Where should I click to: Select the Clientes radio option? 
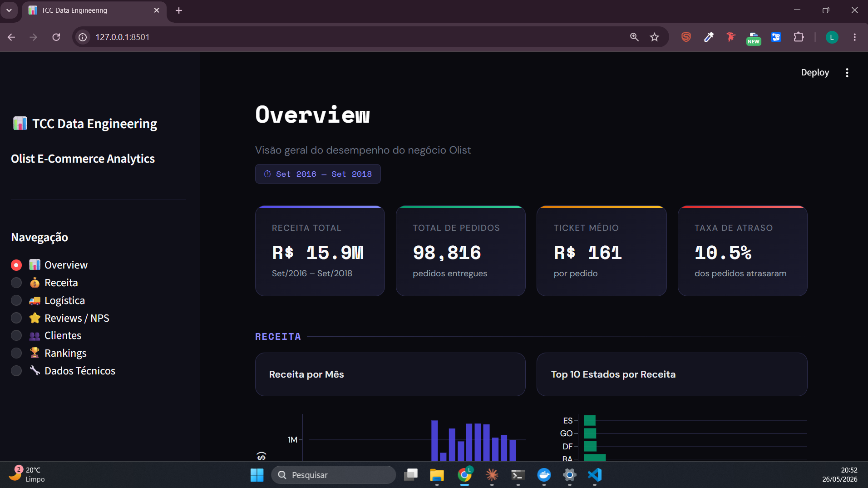click(x=16, y=335)
